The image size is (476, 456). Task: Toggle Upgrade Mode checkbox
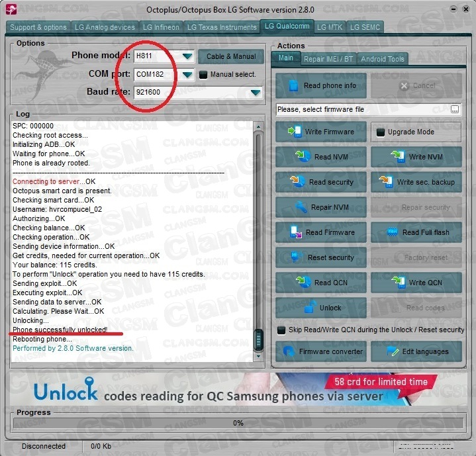point(381,132)
